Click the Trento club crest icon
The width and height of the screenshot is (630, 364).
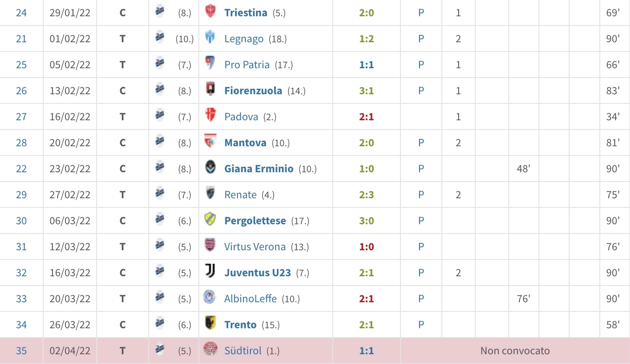(210, 325)
